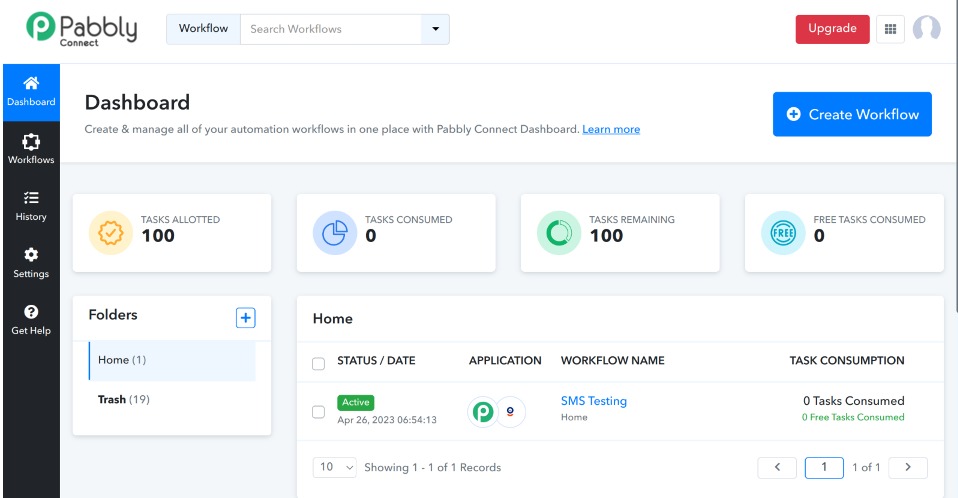The width and height of the screenshot is (958, 498).
Task: Click the Pabbly app icon in SMS Testing row
Action: tap(483, 412)
